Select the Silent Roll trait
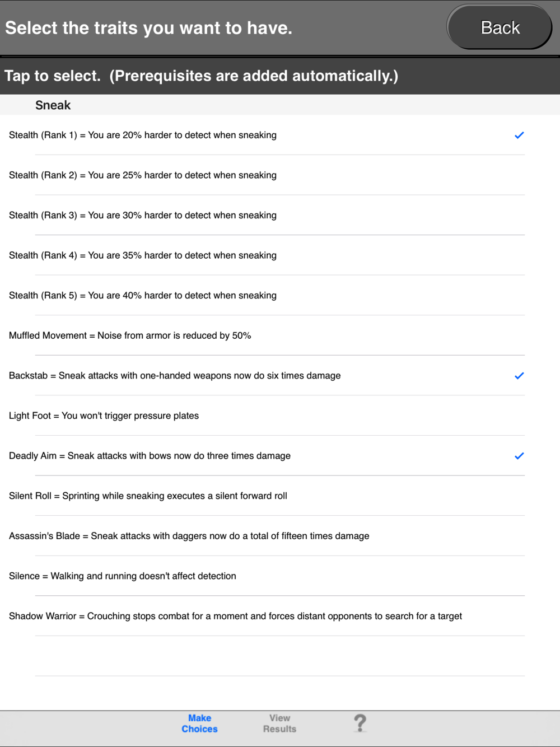The image size is (560, 747). click(280, 496)
